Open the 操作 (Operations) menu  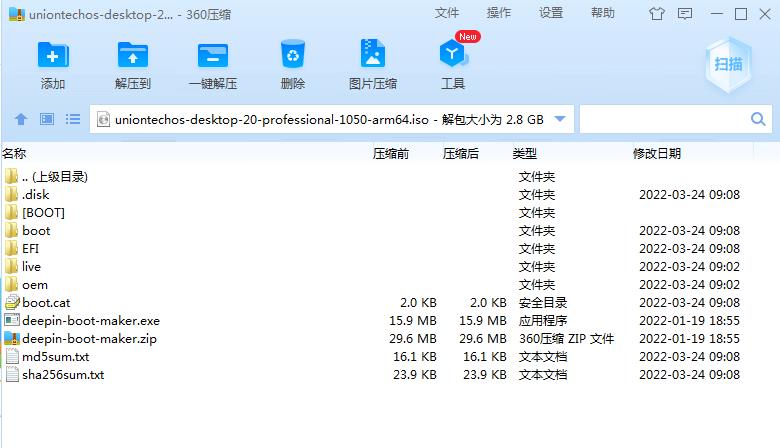498,13
